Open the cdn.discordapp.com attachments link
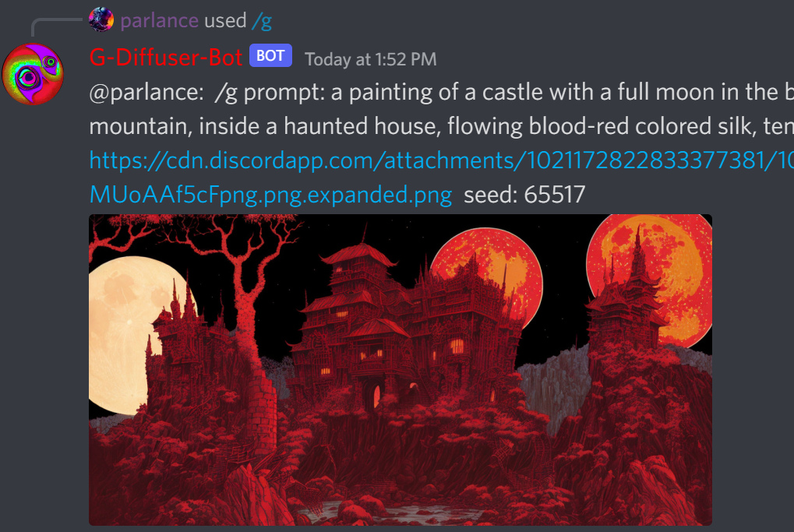This screenshot has width=794, height=532. [441, 160]
